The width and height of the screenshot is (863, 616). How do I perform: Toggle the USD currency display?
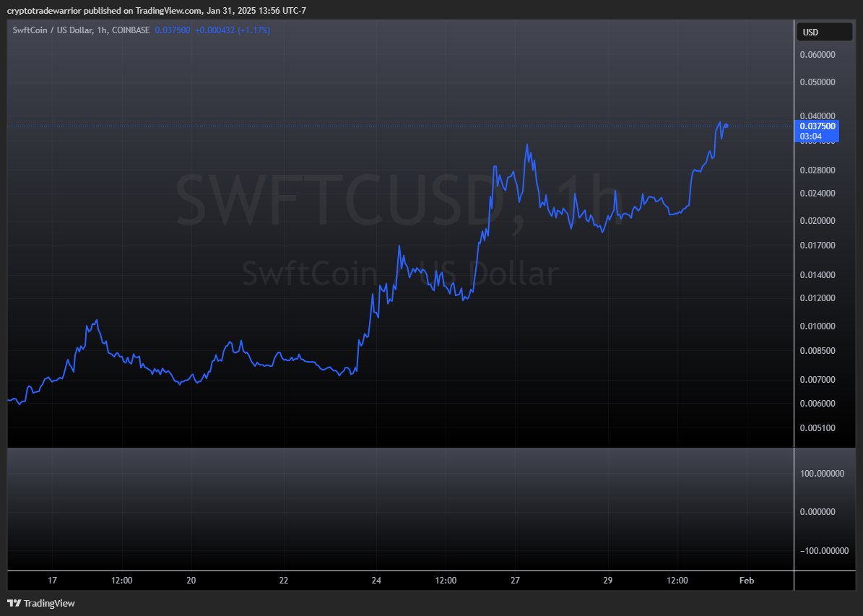coord(823,32)
